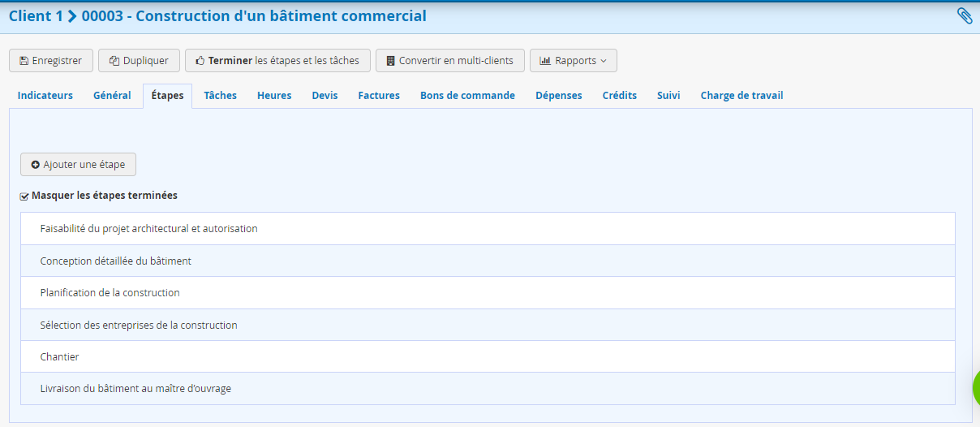Click the paperclip attachment icon
Screen dimensions: 980x427
(965, 16)
